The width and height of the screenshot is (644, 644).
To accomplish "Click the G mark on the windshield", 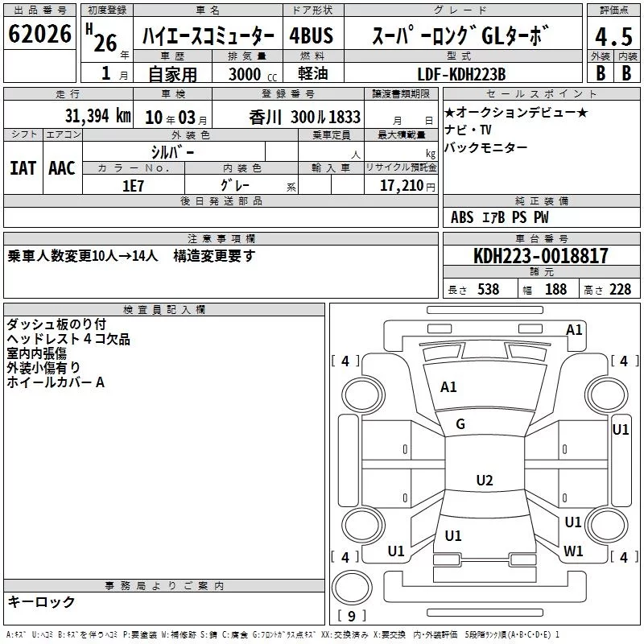I will pyautogui.click(x=460, y=424).
